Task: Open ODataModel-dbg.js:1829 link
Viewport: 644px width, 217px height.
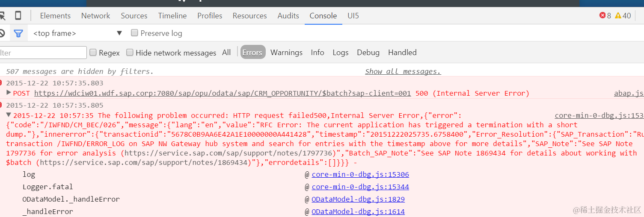Action: coord(358,199)
